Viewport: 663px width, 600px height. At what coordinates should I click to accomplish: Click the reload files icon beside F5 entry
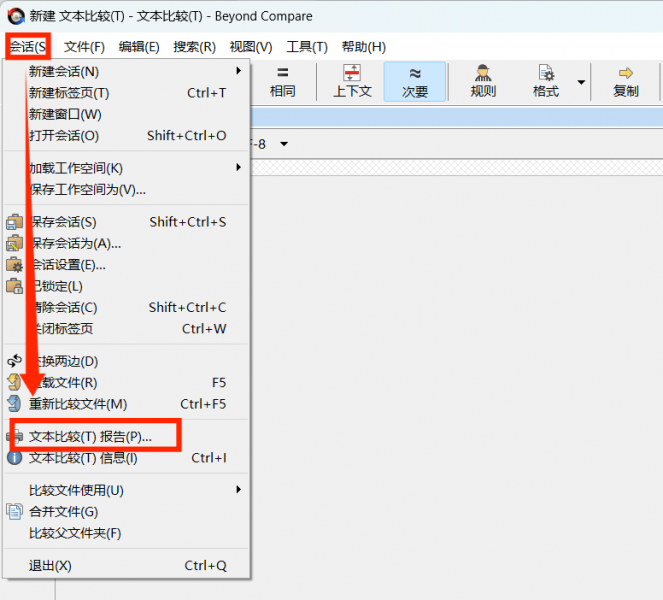coord(14,382)
